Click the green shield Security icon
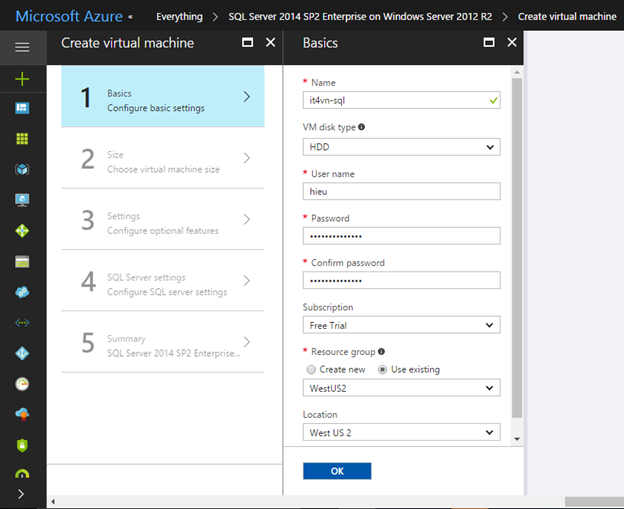624x509 pixels. (22, 445)
